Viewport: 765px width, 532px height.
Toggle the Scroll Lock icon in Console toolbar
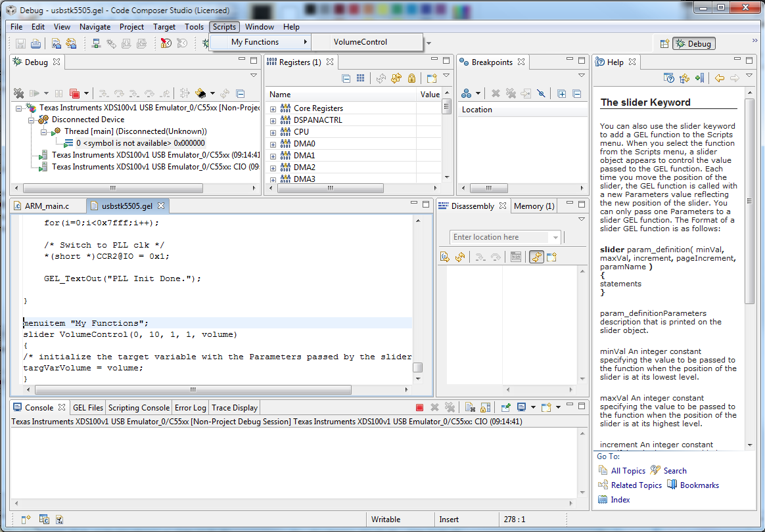coord(485,408)
